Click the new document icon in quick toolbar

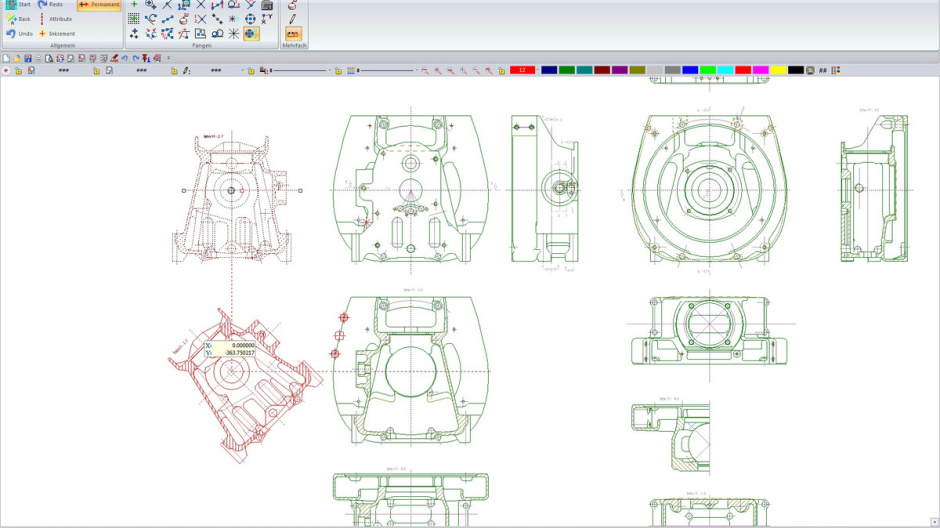(6, 58)
